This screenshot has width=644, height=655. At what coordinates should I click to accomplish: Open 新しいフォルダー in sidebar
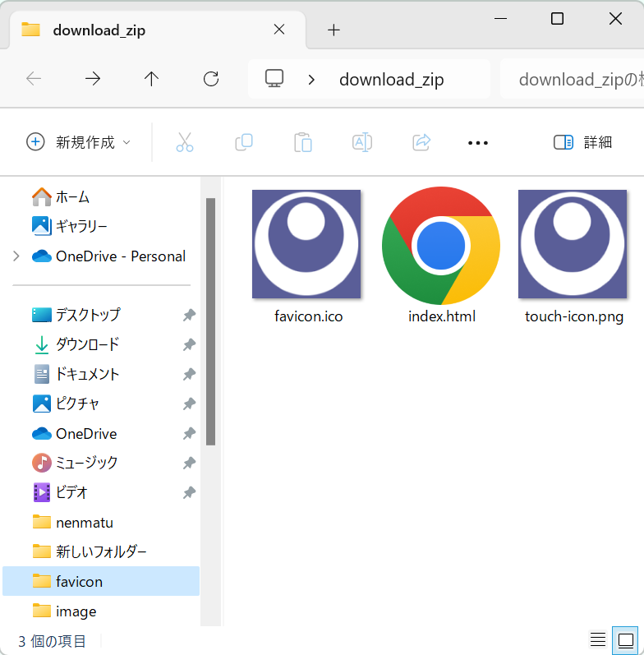pos(100,551)
